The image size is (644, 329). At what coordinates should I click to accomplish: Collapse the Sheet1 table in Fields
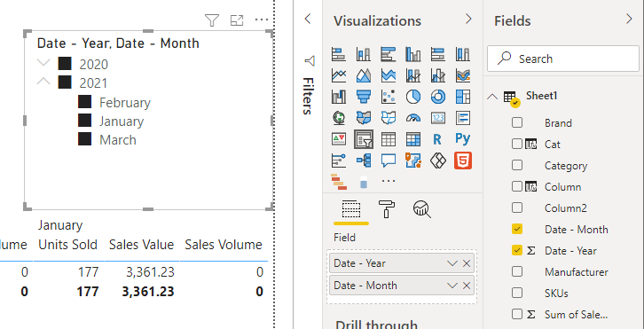[x=492, y=97]
